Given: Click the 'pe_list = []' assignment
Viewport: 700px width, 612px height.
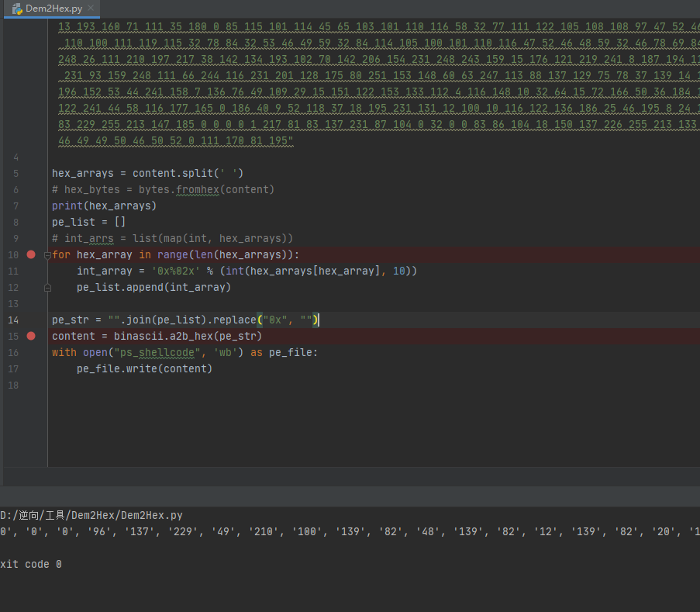Looking at the screenshot, I should [88, 222].
